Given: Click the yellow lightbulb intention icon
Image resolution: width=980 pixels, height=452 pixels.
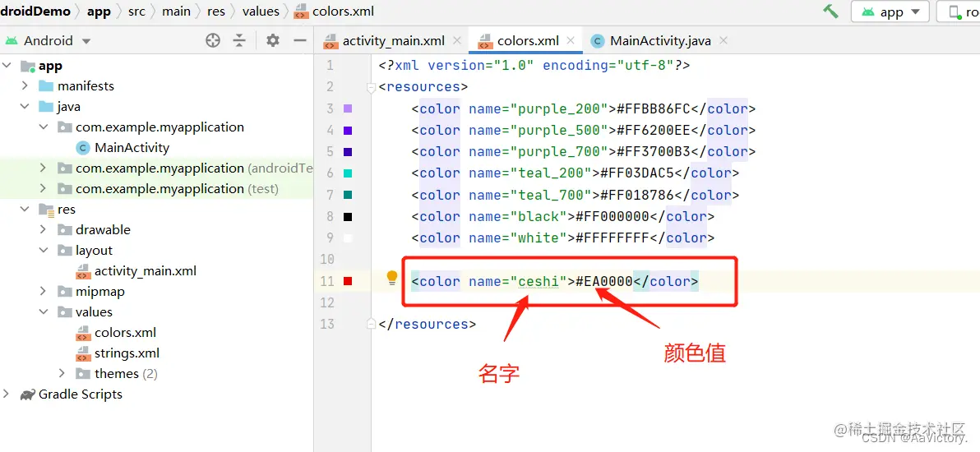Looking at the screenshot, I should [392, 278].
